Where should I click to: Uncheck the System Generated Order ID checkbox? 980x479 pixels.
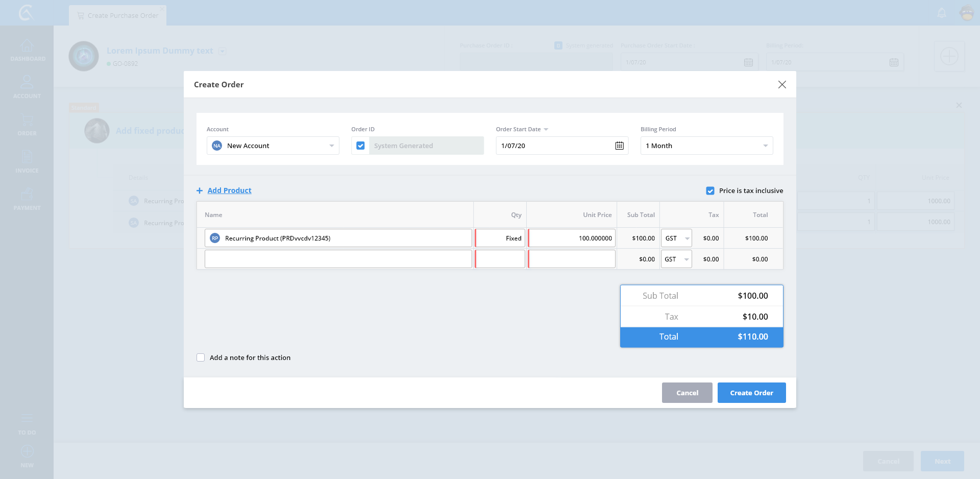point(360,146)
